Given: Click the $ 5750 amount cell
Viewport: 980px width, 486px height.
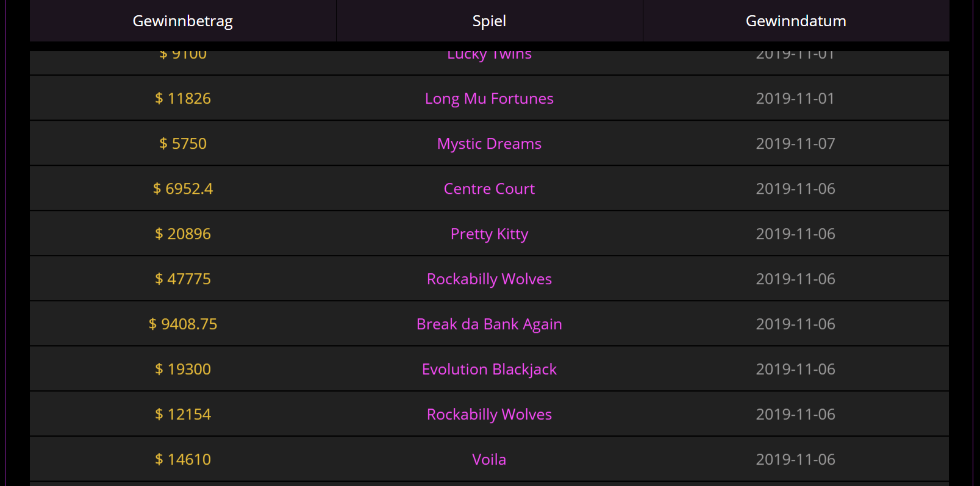Looking at the screenshot, I should 183,144.
